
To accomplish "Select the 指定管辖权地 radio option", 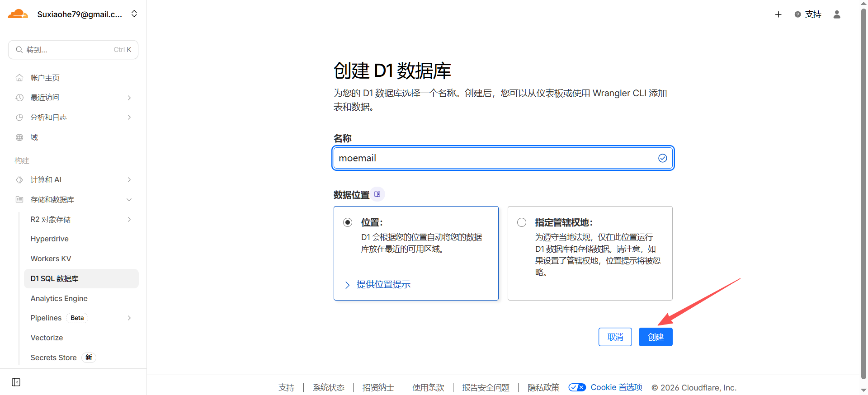I will click(522, 222).
